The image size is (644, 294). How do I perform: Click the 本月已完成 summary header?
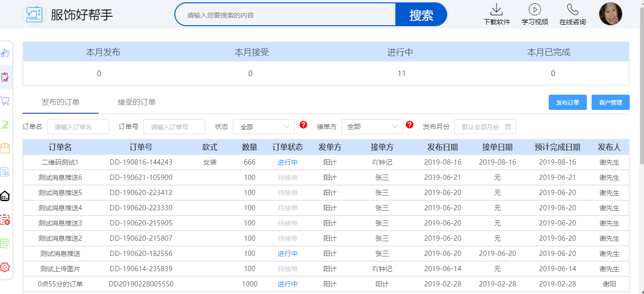pos(549,52)
